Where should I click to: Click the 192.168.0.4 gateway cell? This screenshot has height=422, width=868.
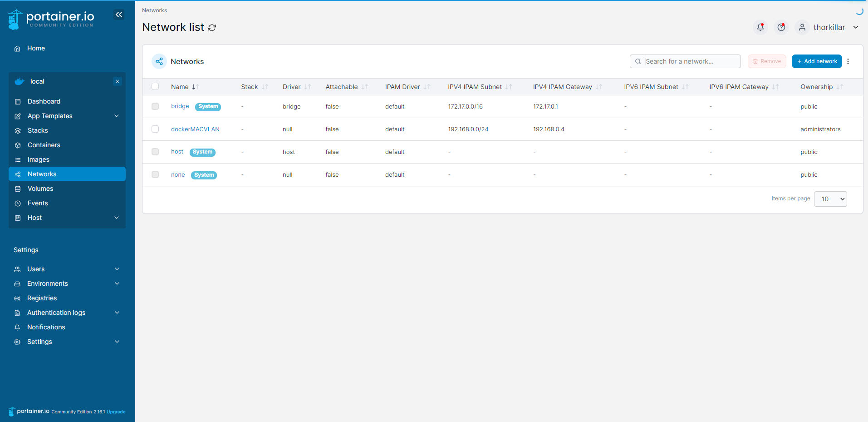[x=549, y=129]
